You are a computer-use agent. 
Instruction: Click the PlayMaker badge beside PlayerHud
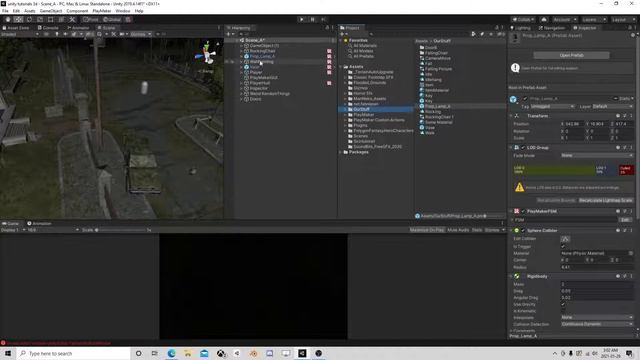point(329,83)
